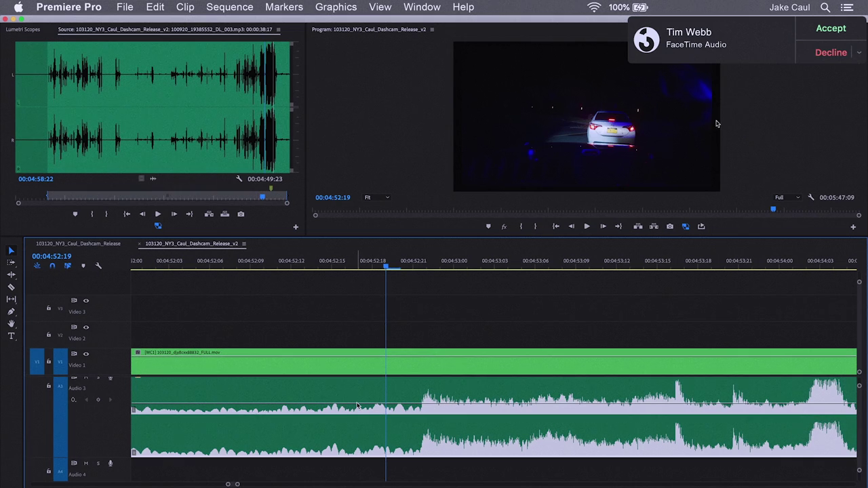Click Overwrite button in Source monitor
Image resolution: width=868 pixels, height=488 pixels.
click(x=225, y=214)
